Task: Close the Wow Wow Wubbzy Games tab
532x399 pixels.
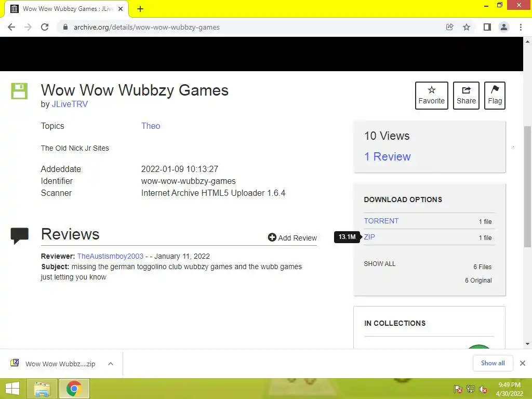Action: (121, 9)
